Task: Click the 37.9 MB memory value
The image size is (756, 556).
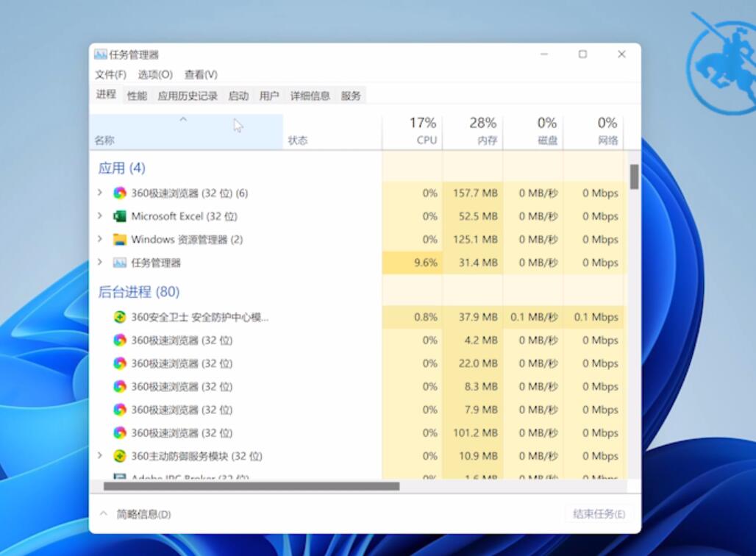Action: coord(478,317)
